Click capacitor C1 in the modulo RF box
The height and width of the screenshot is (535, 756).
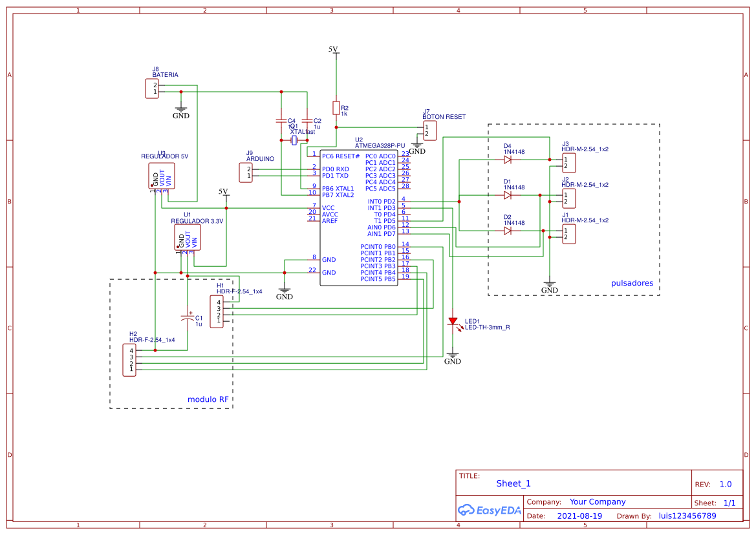point(188,319)
